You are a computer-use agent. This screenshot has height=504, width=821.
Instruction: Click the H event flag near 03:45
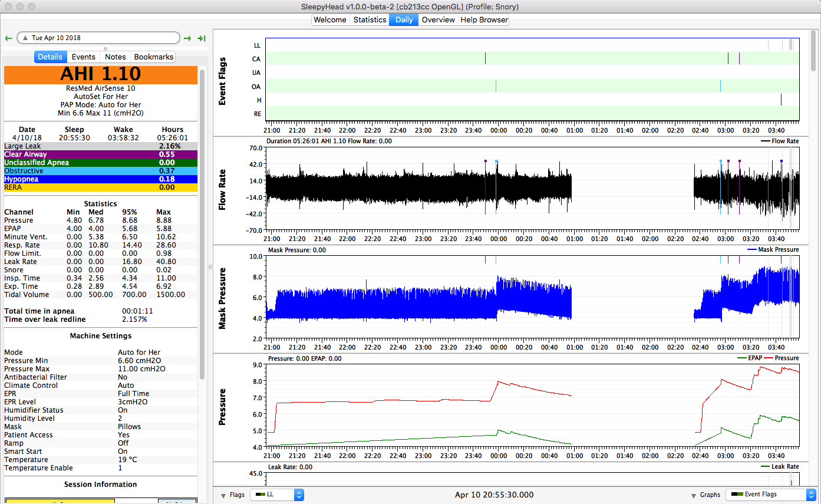point(781,100)
